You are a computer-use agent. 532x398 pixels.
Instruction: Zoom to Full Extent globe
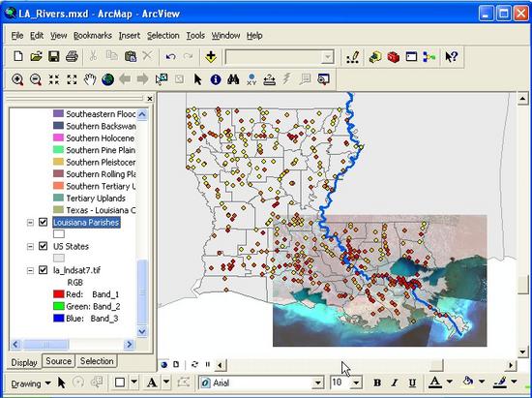(x=108, y=79)
